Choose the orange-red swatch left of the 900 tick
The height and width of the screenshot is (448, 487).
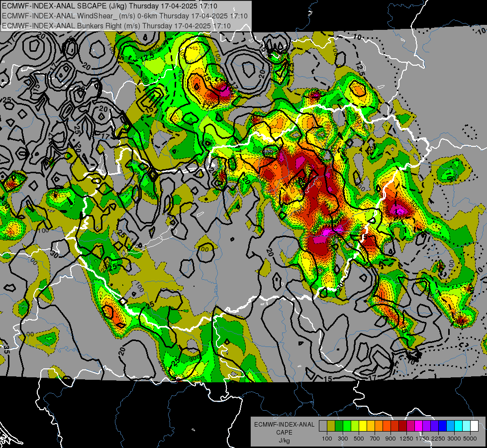point(387,426)
